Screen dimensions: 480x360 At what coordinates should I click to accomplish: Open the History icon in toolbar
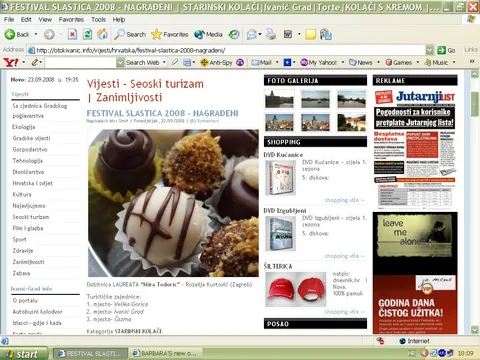tap(234, 34)
